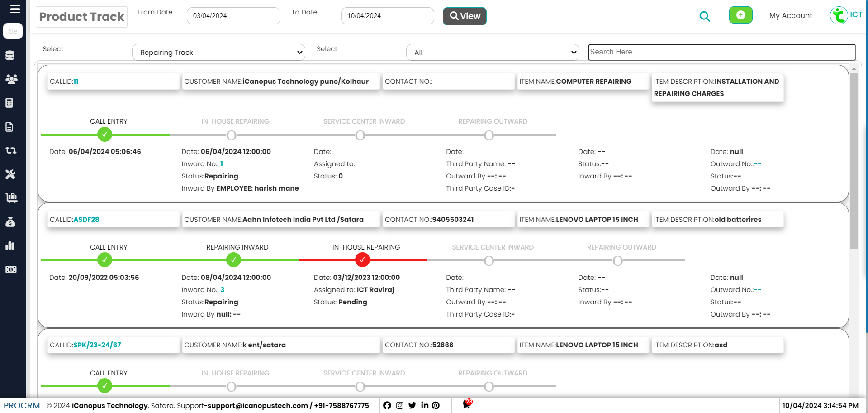Expand the All filter dropdown
The width and height of the screenshot is (868, 413).
point(493,52)
